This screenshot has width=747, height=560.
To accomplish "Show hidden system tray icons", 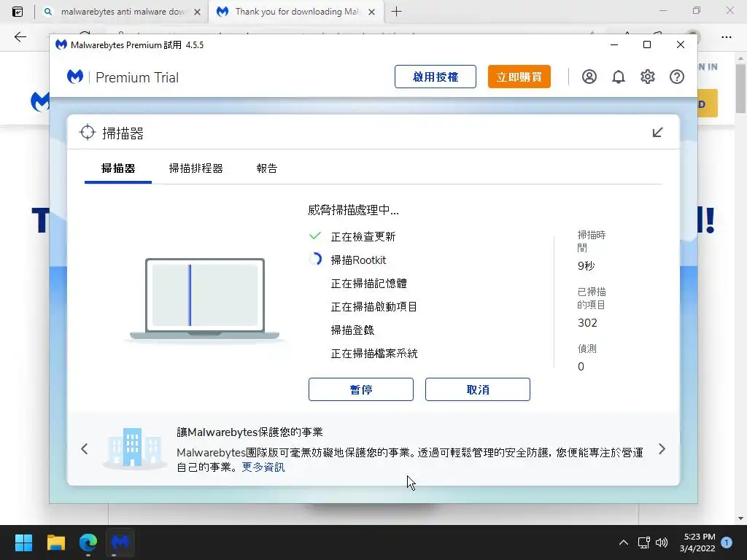I will [x=623, y=542].
